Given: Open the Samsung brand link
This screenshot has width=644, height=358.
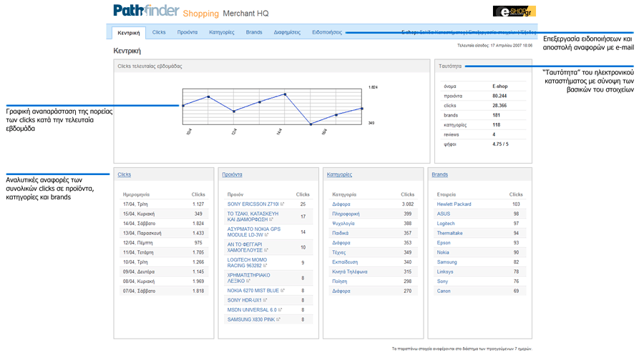Looking at the screenshot, I should pos(447,262).
